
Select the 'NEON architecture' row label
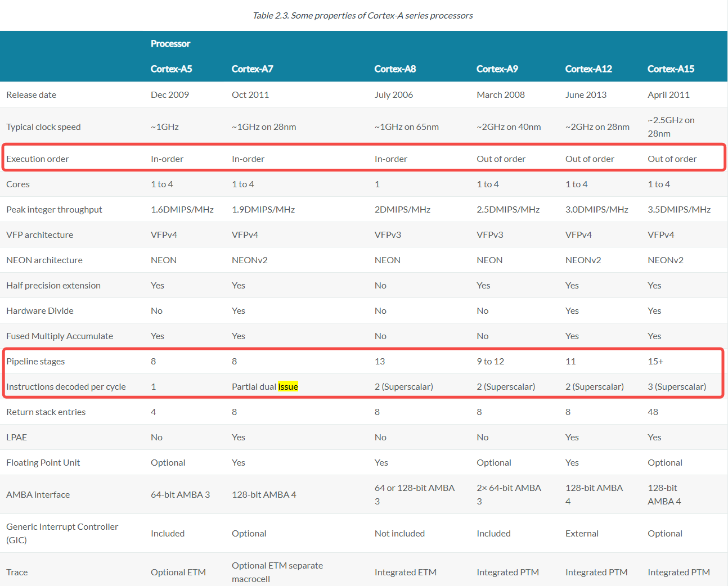coord(44,260)
